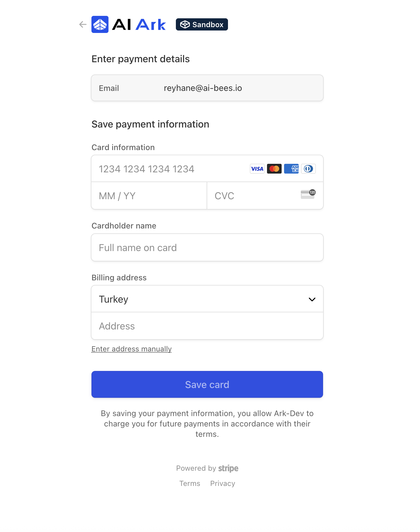Select the Address input field
This screenshot has width=420, height=532.
(207, 326)
